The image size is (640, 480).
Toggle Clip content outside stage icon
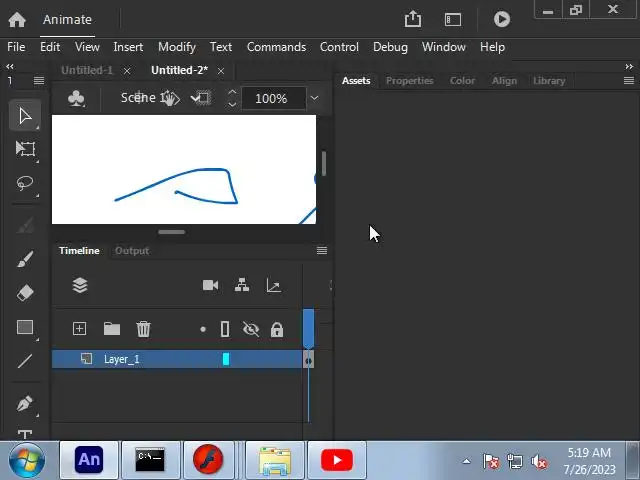(201, 98)
